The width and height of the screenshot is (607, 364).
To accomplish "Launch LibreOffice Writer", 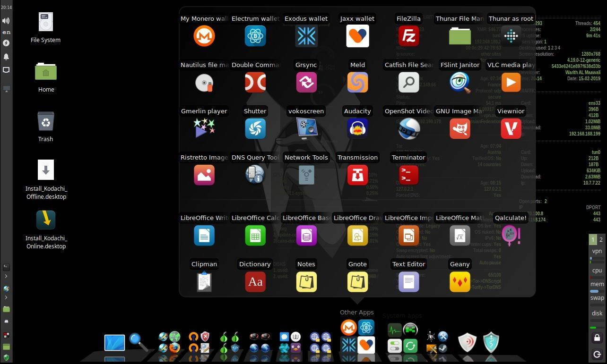I will coord(204,235).
